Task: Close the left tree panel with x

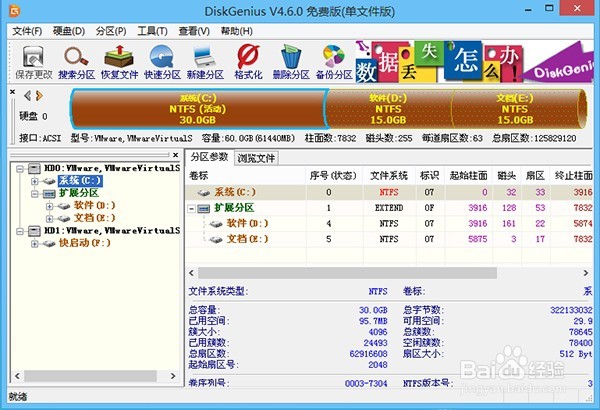Action: [175, 155]
